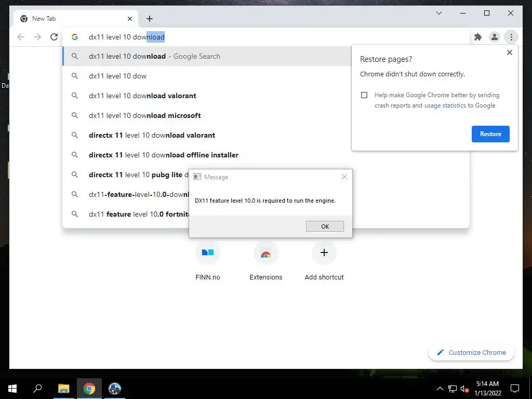Select suggestion 'dx11 level 10 download - Google Search'
The height and width of the screenshot is (399, 532).
[207, 56]
